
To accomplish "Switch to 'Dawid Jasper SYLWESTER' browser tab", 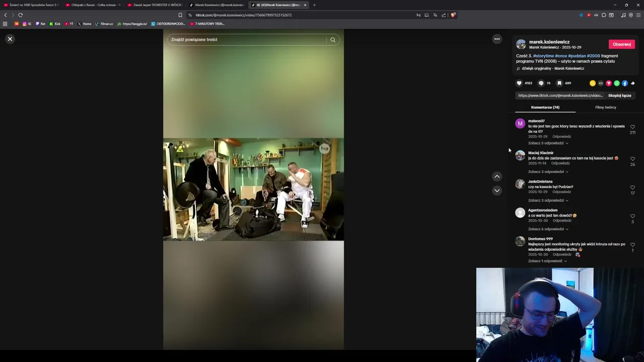I will tap(154, 5).
